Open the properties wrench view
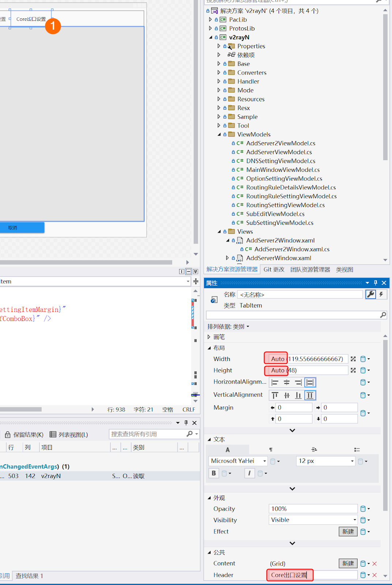Image resolution: width=392 pixels, height=585 pixels. point(370,294)
